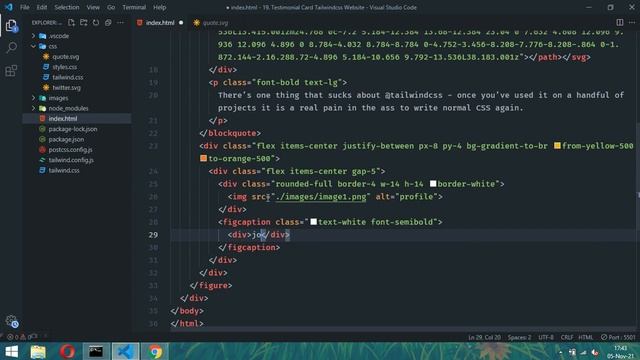Open the Extensions view in activity bar
The image size is (640, 360).
click(11, 71)
